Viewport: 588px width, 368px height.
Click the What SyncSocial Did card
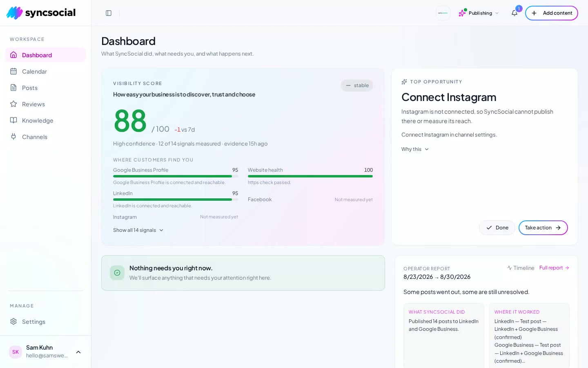click(x=444, y=335)
